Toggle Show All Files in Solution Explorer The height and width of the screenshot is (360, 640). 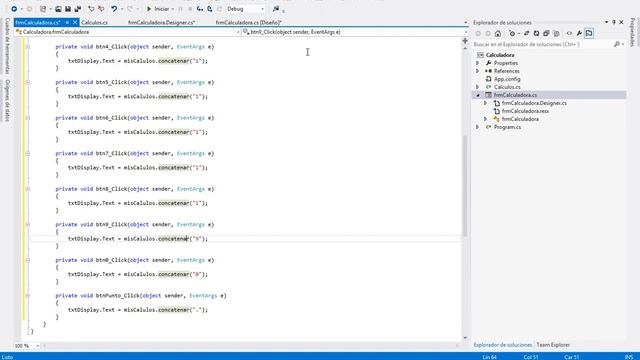(x=556, y=33)
